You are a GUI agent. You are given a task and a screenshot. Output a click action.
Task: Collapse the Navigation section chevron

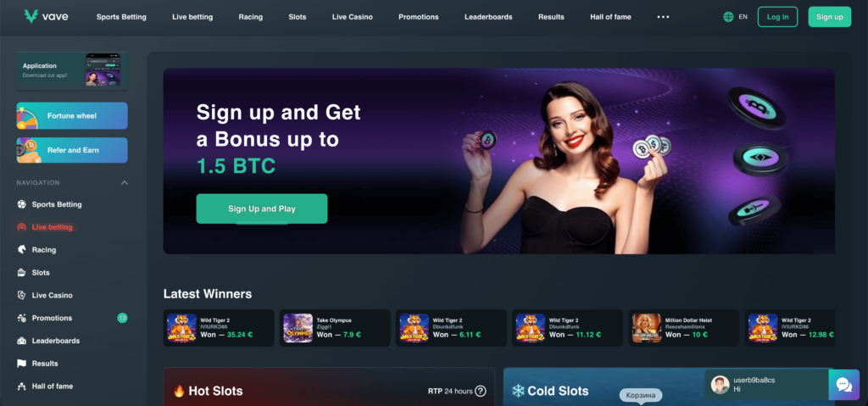click(124, 183)
